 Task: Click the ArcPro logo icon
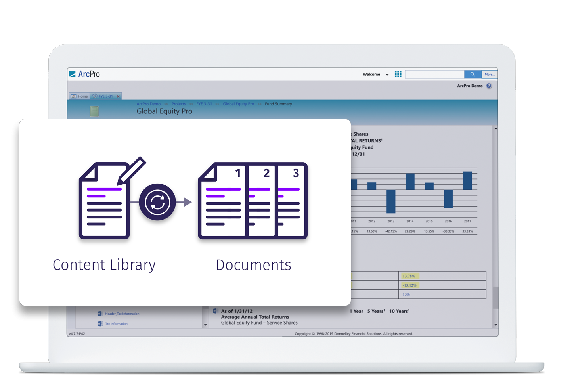(73, 73)
